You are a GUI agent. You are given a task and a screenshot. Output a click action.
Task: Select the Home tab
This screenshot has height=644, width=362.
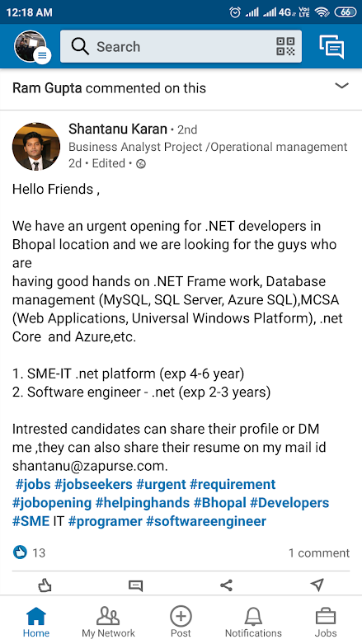point(36,622)
